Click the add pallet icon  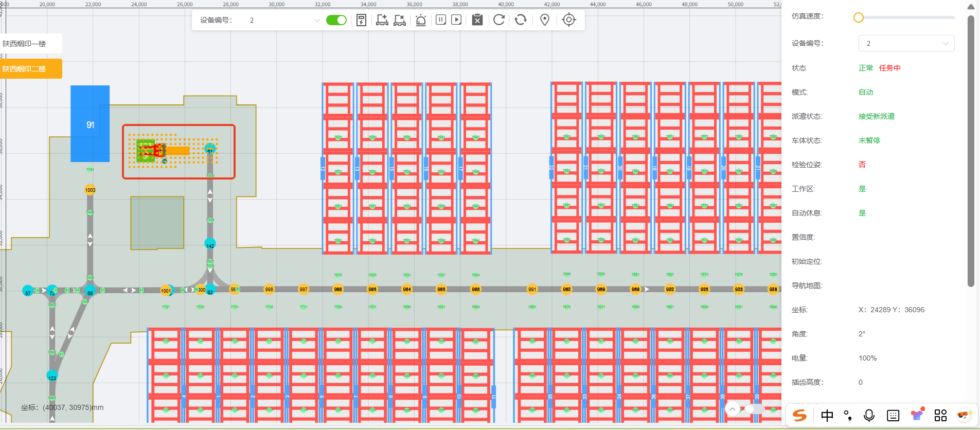pos(382,20)
